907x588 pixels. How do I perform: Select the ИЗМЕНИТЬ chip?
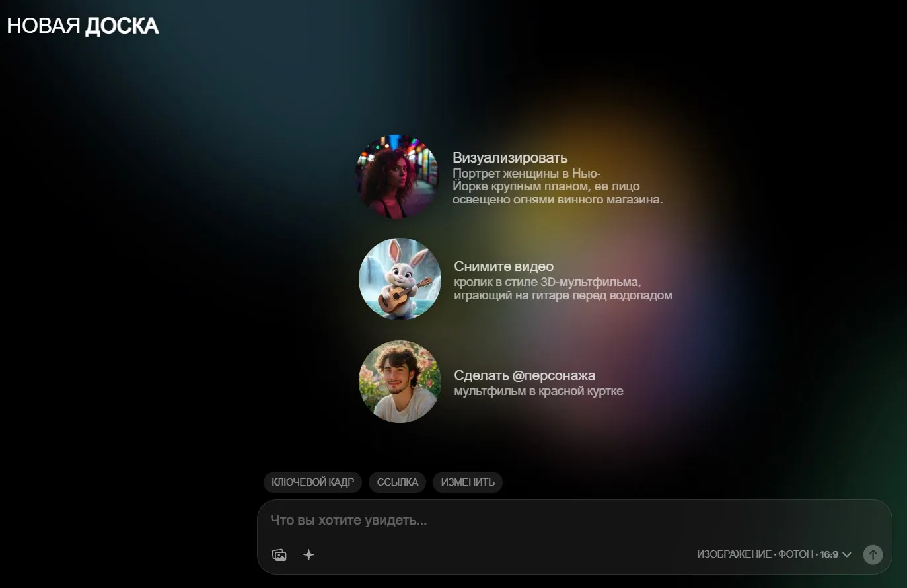point(468,482)
